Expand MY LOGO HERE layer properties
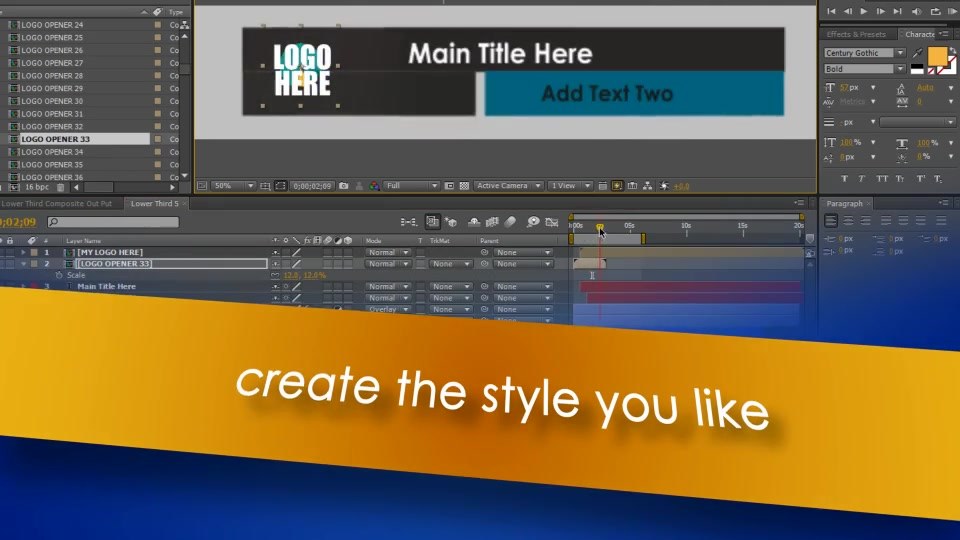 click(x=23, y=252)
